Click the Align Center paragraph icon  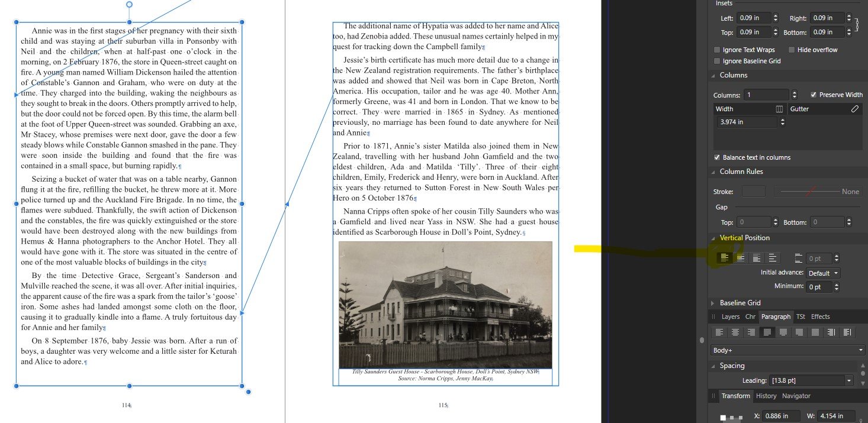point(735,332)
